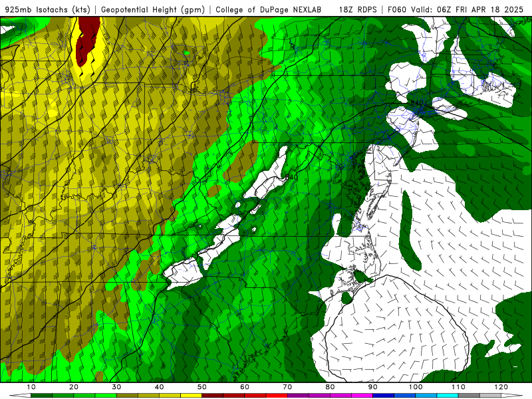Click the '70' color bar label
532x399 pixels.
point(287,387)
